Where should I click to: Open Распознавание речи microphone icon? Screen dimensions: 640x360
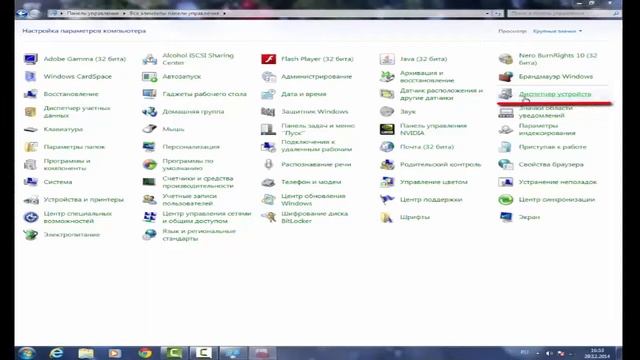click(x=268, y=164)
